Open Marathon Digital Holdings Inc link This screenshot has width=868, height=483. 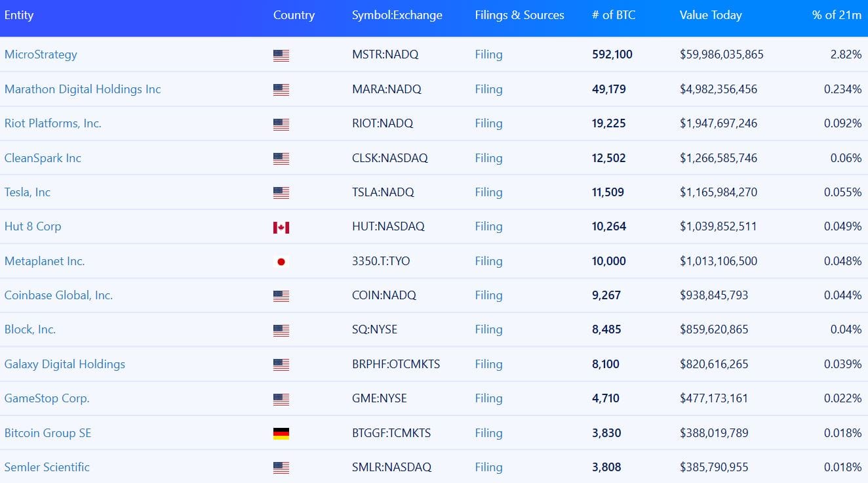83,89
